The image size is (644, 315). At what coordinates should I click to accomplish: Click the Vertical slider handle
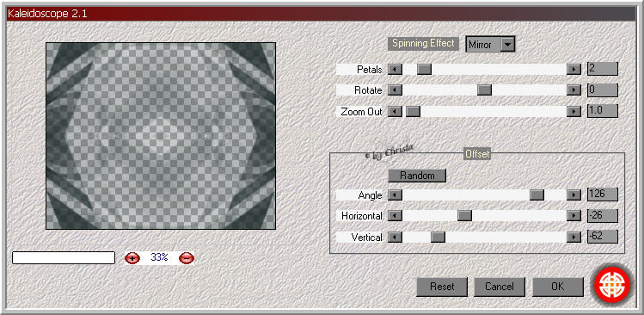tap(438, 238)
